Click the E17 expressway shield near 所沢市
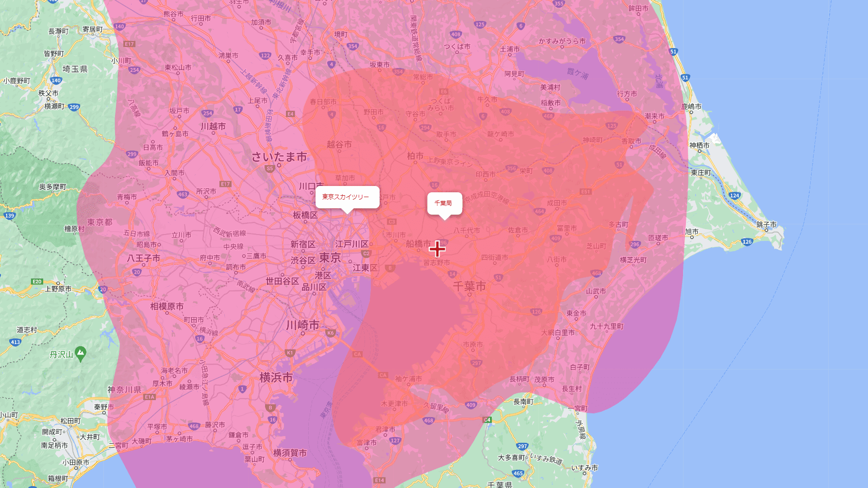 pyautogui.click(x=225, y=184)
